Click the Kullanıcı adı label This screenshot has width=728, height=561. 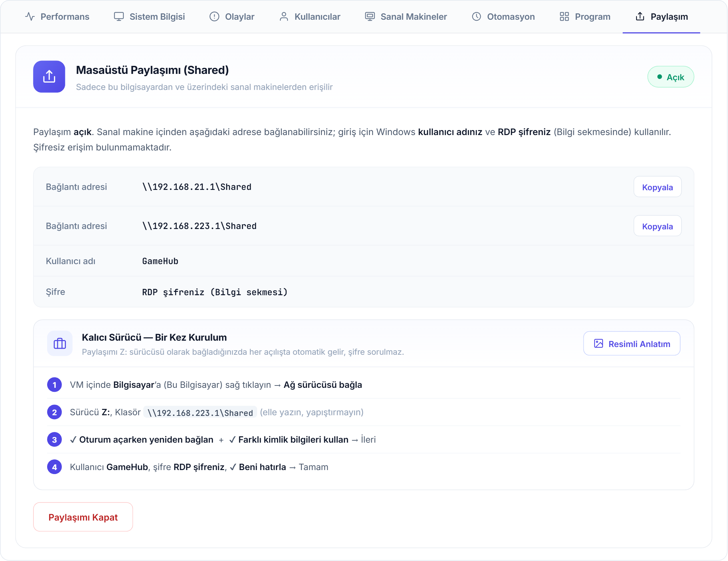71,261
